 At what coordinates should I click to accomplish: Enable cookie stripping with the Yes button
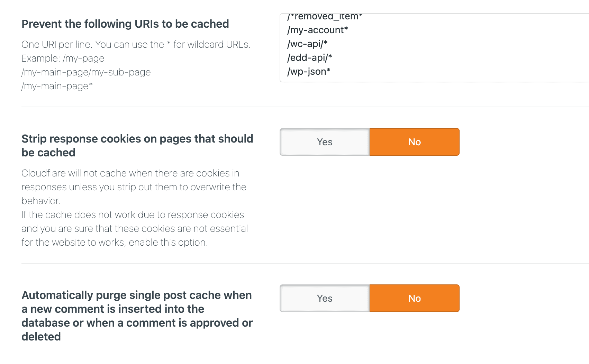pyautogui.click(x=325, y=142)
